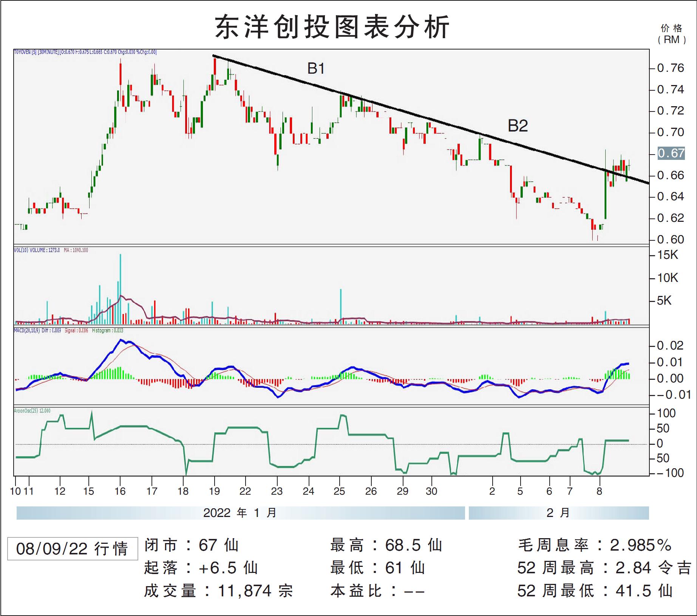Image resolution: width=697 pixels, height=616 pixels.
Task: Click the 0.62 price axis label
Action: (671, 218)
